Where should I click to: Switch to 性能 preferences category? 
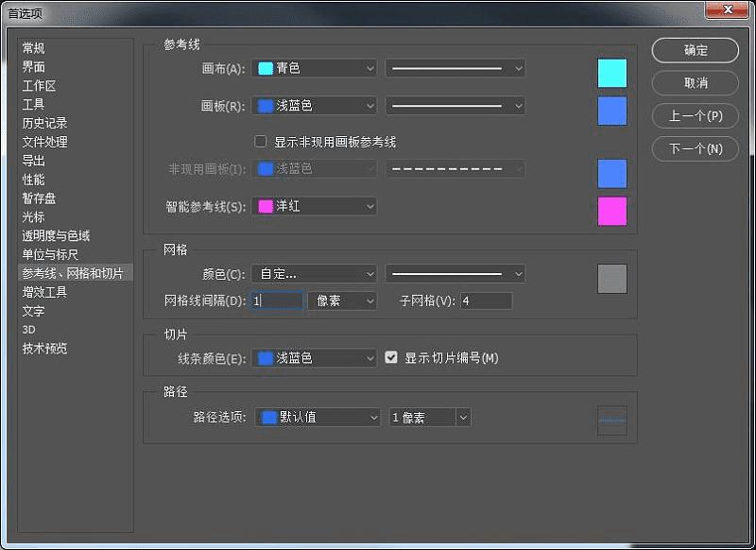[34, 180]
